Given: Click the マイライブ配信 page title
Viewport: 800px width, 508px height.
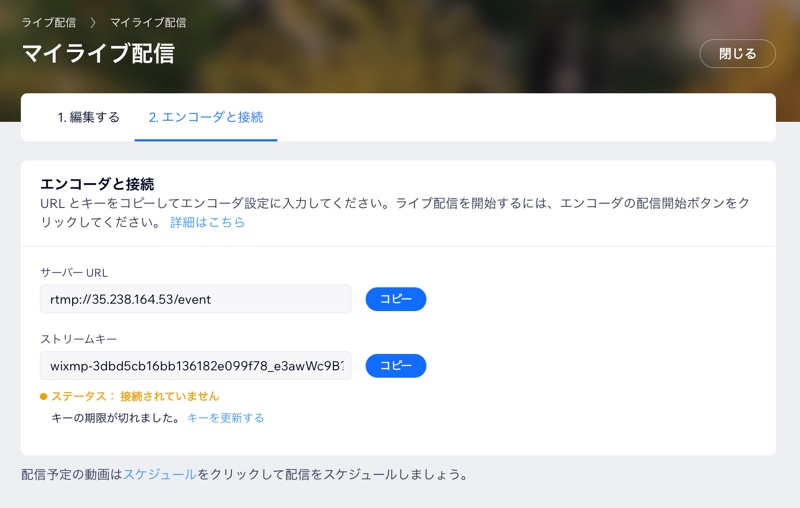Looking at the screenshot, I should pyautogui.click(x=98, y=54).
